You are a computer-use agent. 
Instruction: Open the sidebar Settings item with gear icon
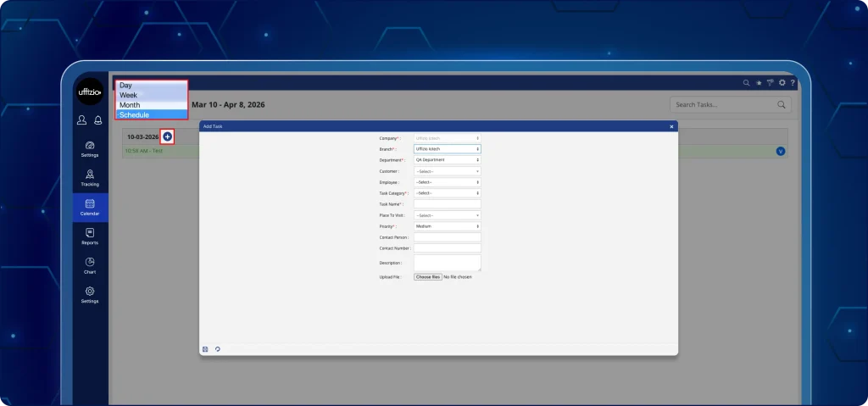click(90, 295)
